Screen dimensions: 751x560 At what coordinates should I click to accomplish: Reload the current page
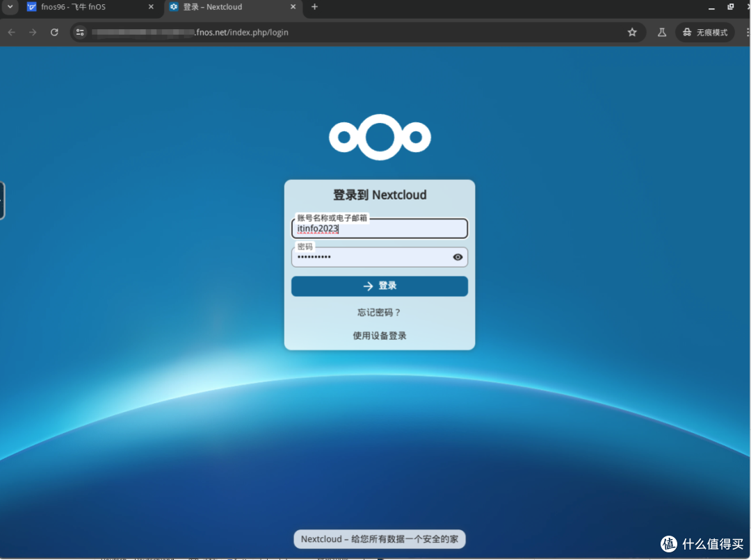pos(54,32)
